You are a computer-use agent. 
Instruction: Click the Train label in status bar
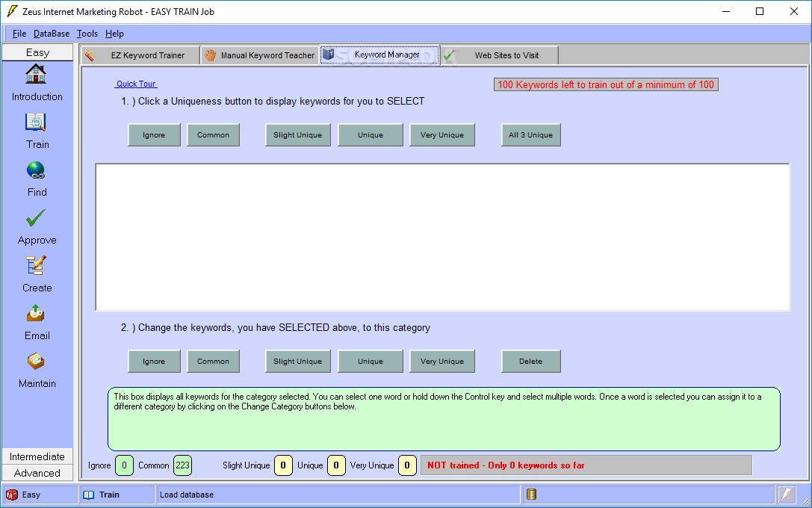109,495
